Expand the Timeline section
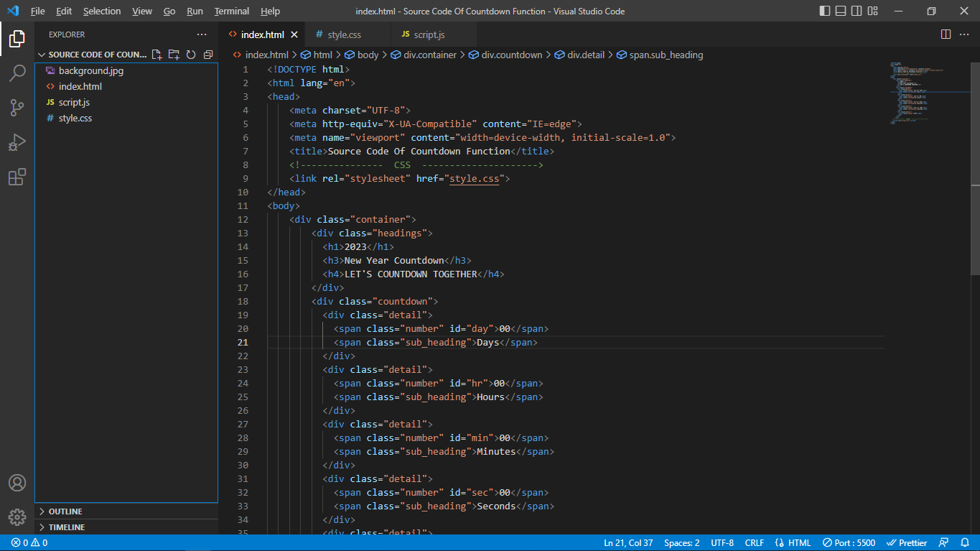Screen dimensions: 980x551 (x=66, y=527)
